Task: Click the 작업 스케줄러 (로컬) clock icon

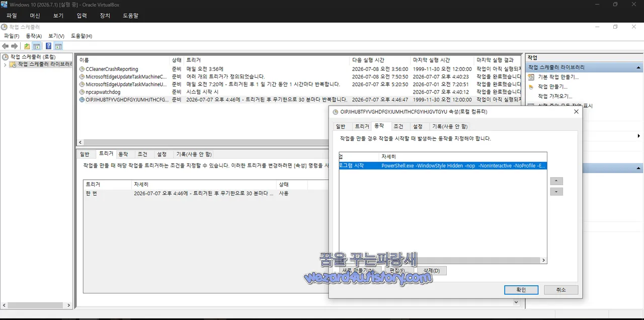Action: pos(6,57)
